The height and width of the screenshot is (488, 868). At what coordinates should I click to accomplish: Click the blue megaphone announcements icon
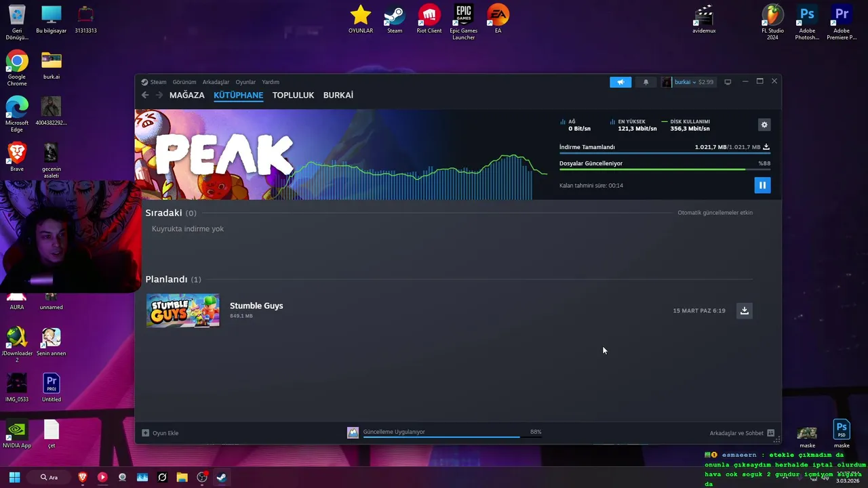click(x=620, y=82)
